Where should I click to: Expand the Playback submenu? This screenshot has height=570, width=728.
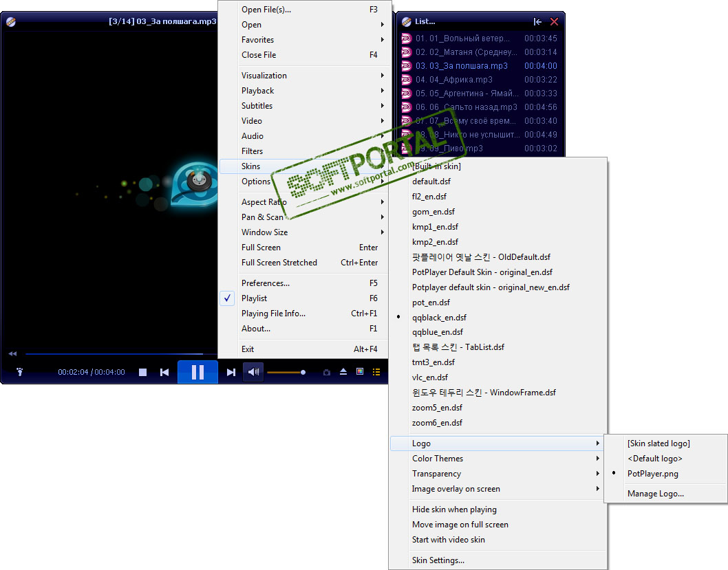[x=303, y=91]
